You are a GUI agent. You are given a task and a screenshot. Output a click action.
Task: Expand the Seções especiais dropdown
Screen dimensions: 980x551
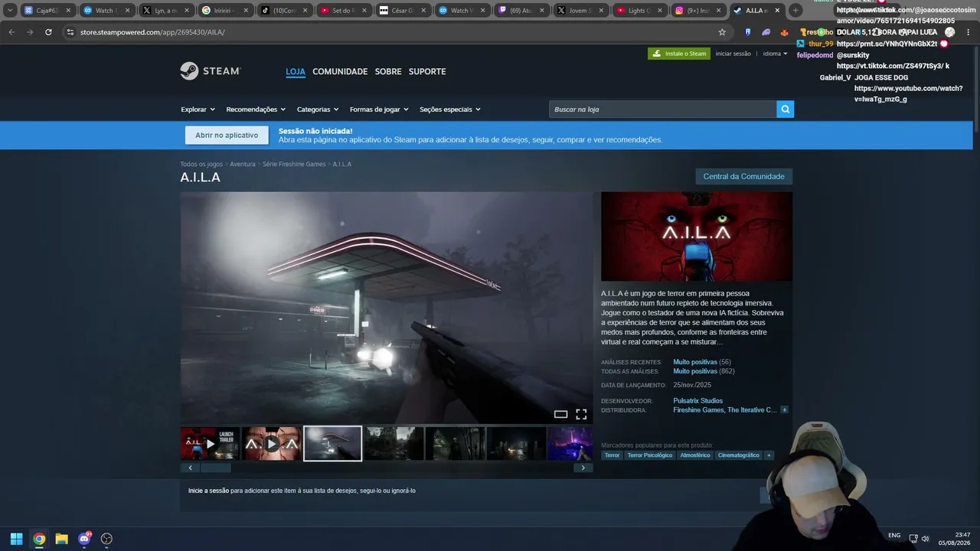point(450,109)
